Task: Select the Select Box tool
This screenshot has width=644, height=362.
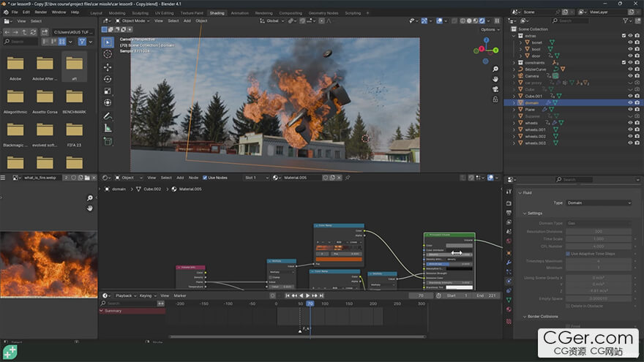Action: click(x=108, y=42)
